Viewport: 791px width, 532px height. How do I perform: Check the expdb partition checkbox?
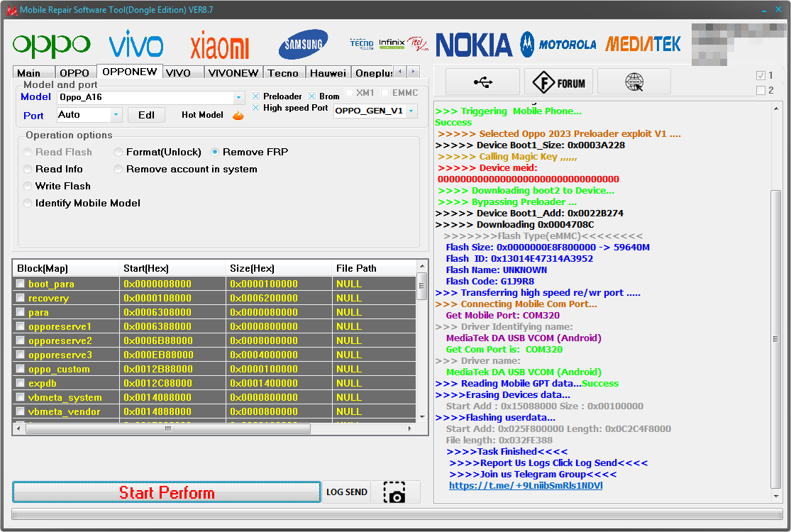pos(20,383)
